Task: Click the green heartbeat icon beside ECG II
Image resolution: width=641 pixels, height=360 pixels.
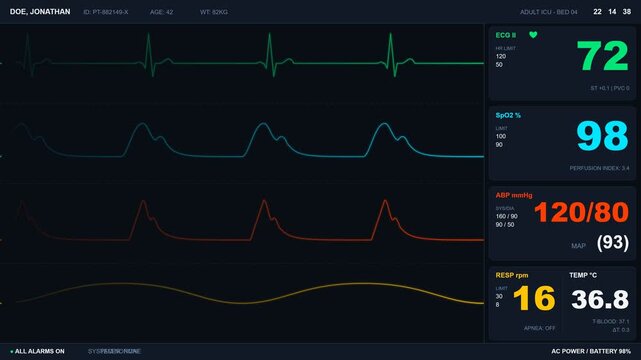Action: coord(533,35)
